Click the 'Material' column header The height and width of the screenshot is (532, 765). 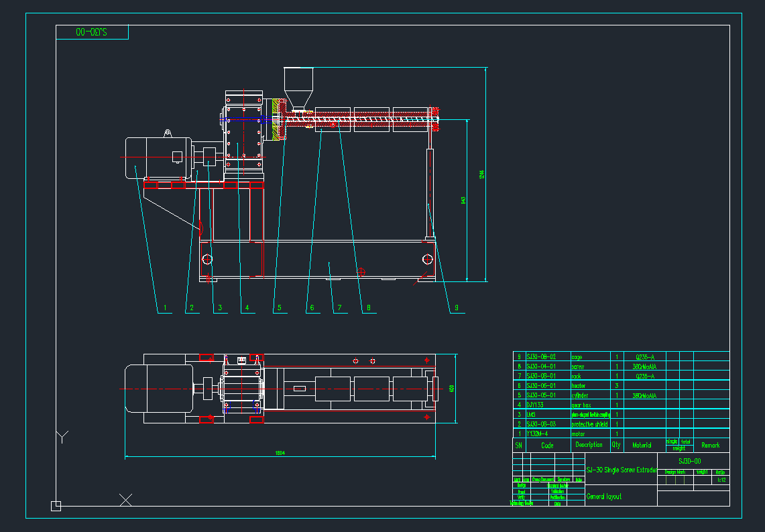point(642,445)
